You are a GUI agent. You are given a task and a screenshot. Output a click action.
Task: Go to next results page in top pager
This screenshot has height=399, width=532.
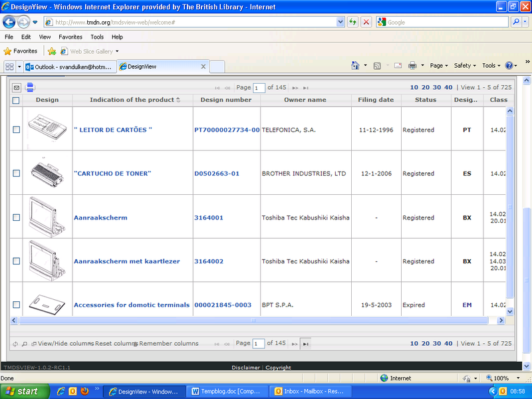tap(295, 88)
